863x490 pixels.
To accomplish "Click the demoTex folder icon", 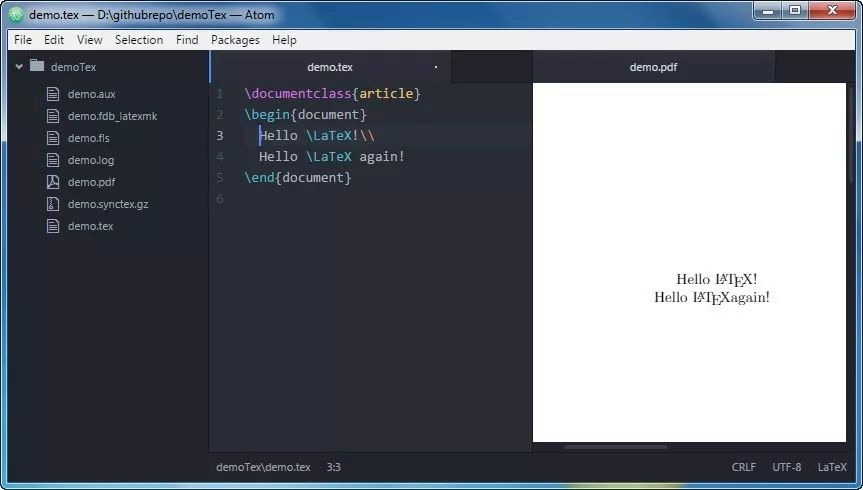I will [37, 66].
